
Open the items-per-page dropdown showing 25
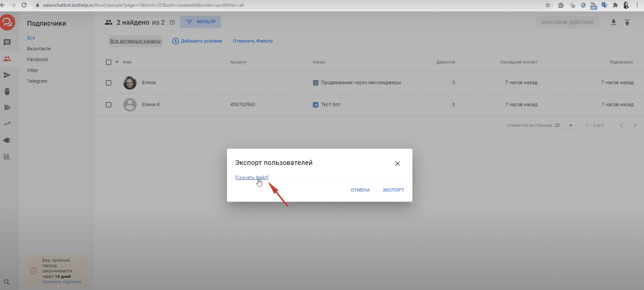pos(564,125)
